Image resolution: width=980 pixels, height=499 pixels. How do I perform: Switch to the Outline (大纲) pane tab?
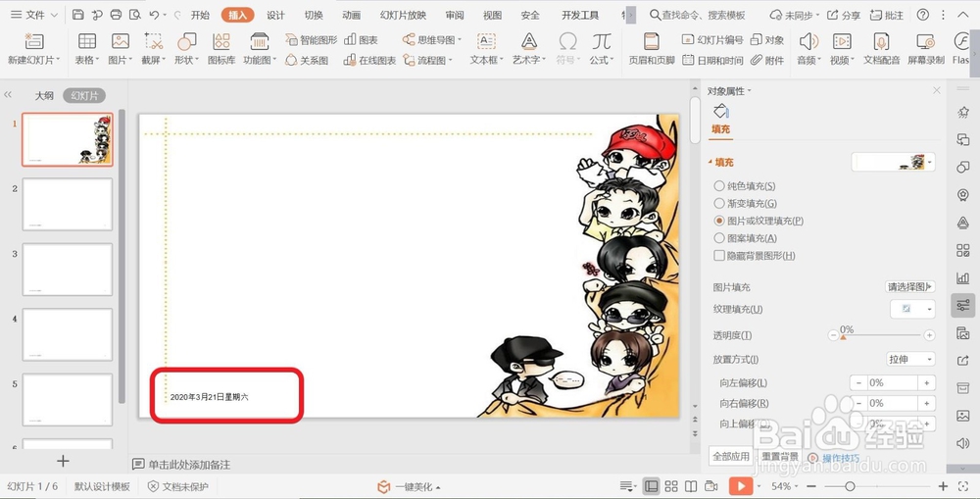44,96
